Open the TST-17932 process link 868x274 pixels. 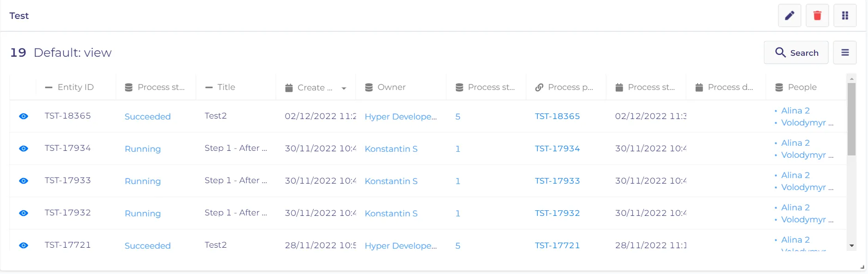[557, 213]
